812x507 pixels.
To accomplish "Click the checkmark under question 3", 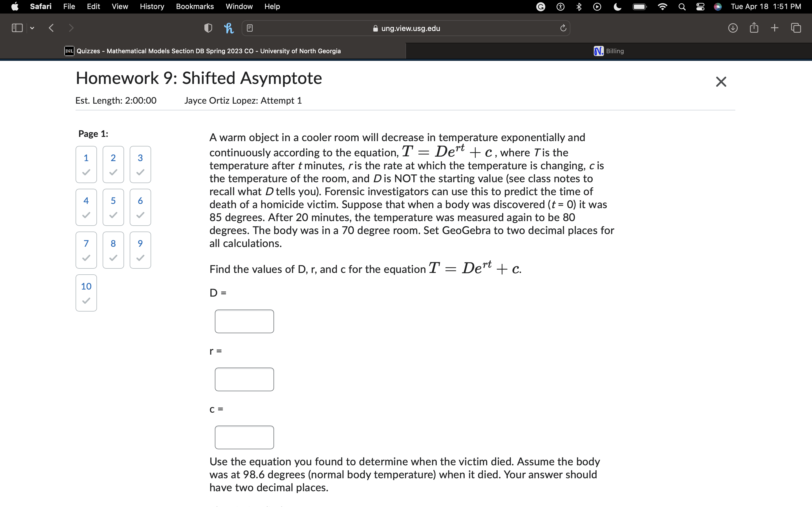I will point(140,173).
